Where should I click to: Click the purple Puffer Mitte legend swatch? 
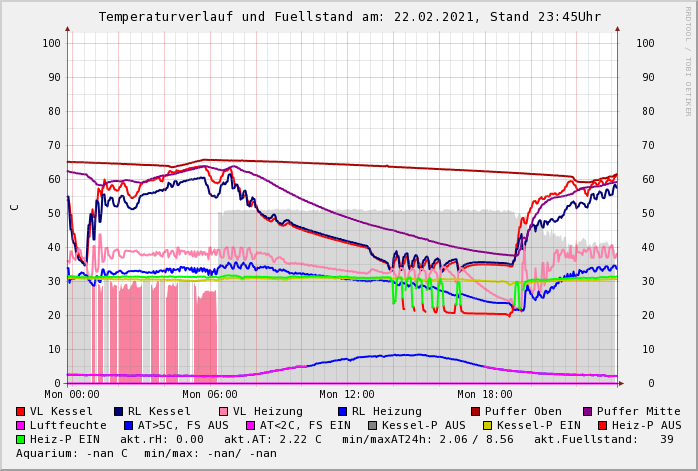click(588, 412)
